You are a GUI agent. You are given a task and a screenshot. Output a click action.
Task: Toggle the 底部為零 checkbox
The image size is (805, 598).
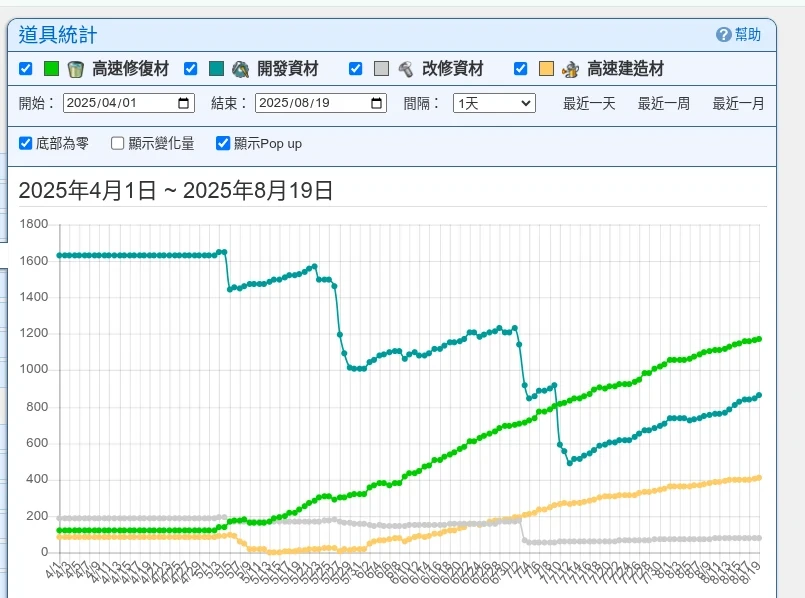(x=26, y=143)
